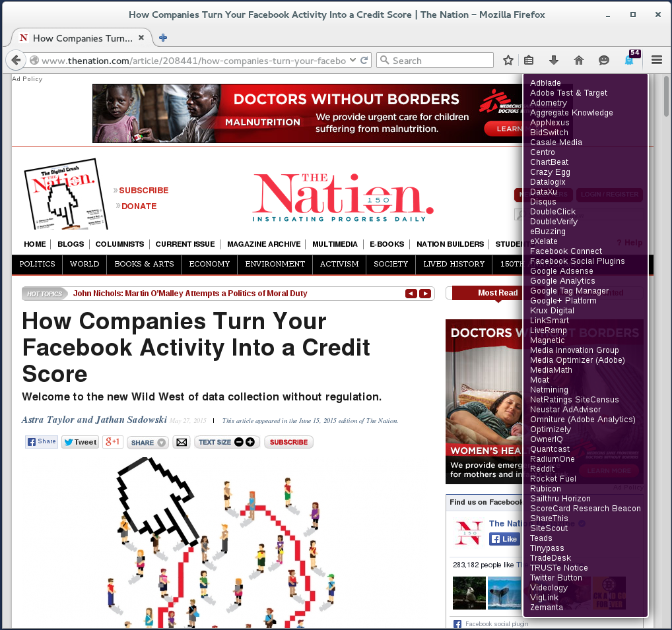Select Twitter Button in tracker list

(556, 578)
